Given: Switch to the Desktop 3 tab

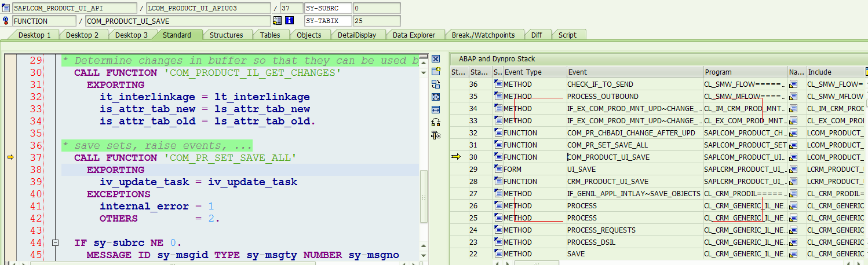Looking at the screenshot, I should tap(132, 35).
